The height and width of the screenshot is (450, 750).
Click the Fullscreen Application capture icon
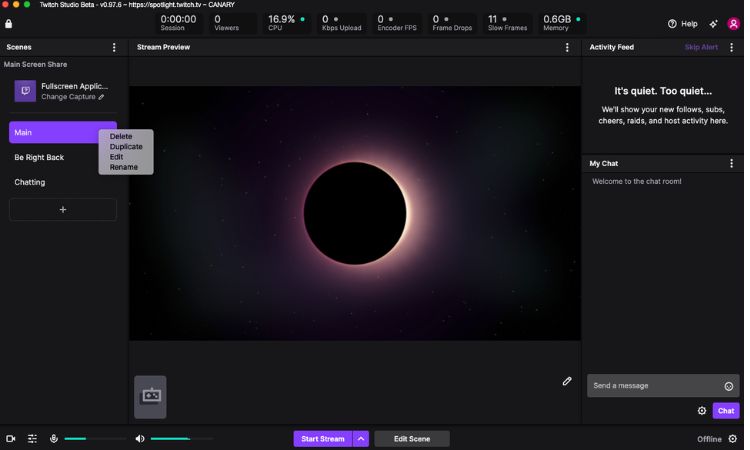(25, 91)
